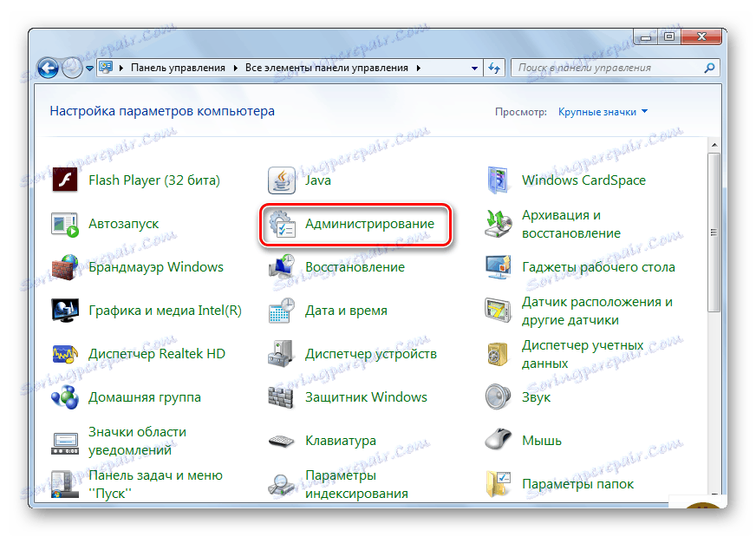756x537 pixels.
Task: Open the Параметры индексирования icon
Action: point(282,484)
